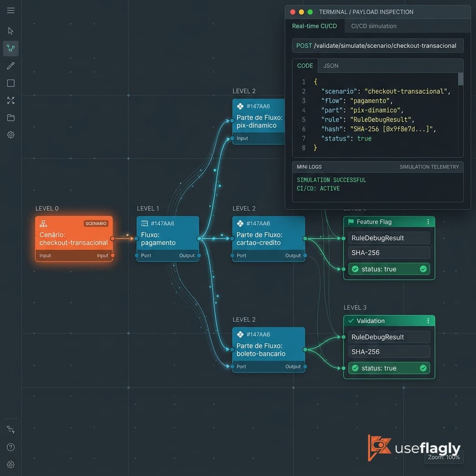Click the hierarchy icon on the Cenário node

click(x=43, y=224)
